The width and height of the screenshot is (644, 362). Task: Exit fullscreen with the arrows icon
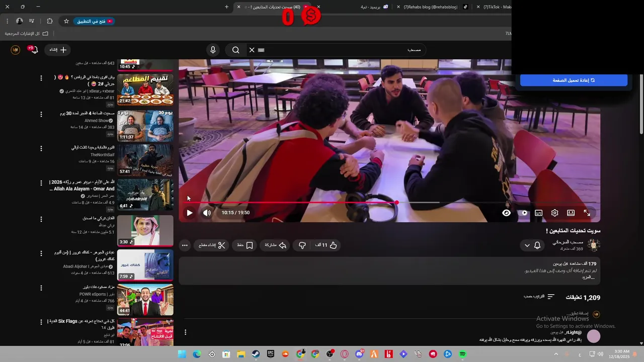pos(587,213)
